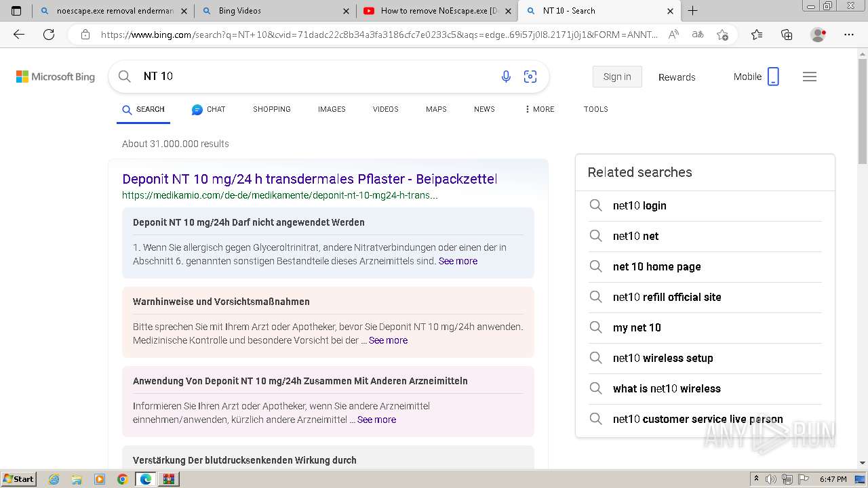Open the Rewards link

click(677, 77)
